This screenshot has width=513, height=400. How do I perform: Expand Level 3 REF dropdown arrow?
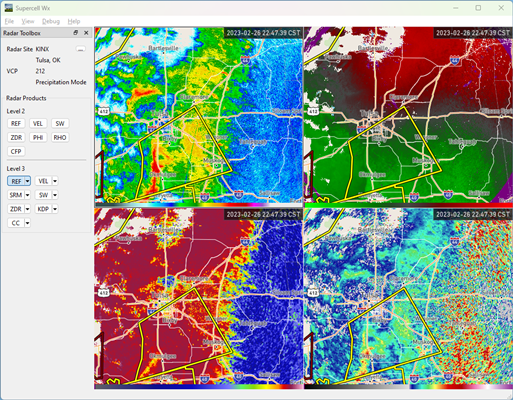(28, 181)
